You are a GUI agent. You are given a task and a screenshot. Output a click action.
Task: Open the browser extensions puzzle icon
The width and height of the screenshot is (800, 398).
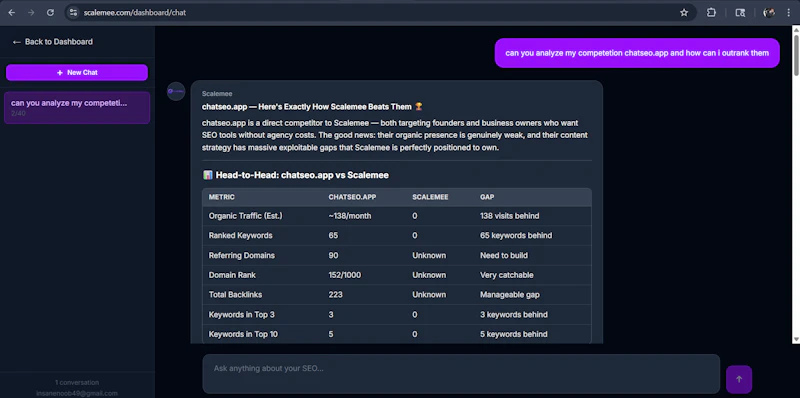(x=711, y=13)
